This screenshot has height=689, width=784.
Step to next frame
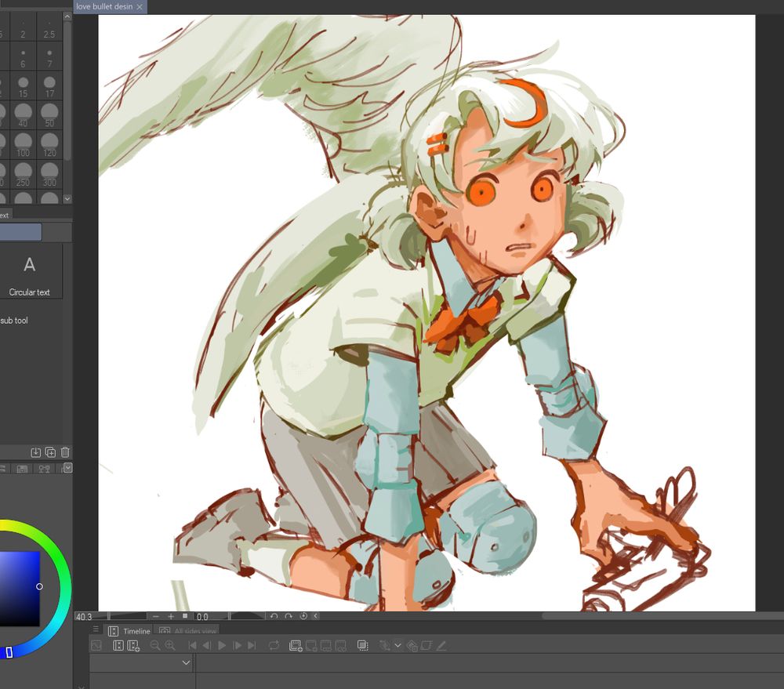[x=237, y=646]
